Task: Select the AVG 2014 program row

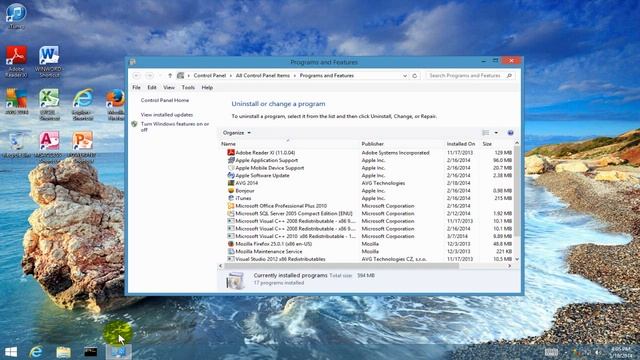Action: coord(369,183)
